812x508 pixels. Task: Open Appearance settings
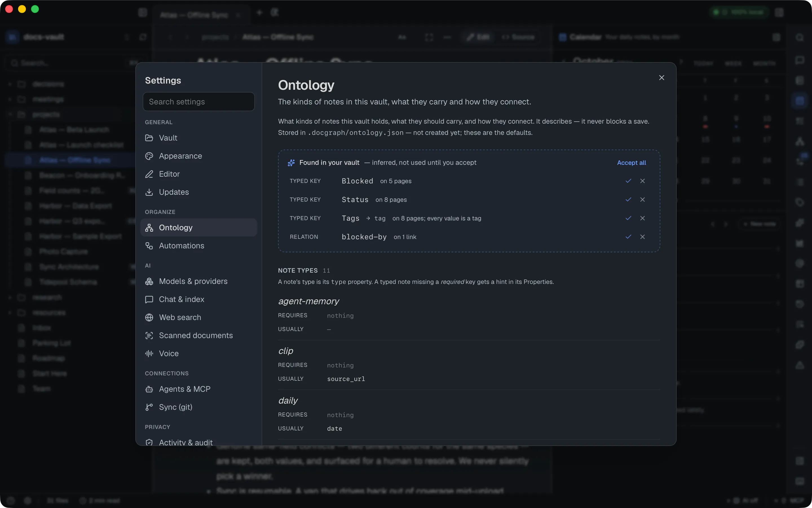pos(199,156)
